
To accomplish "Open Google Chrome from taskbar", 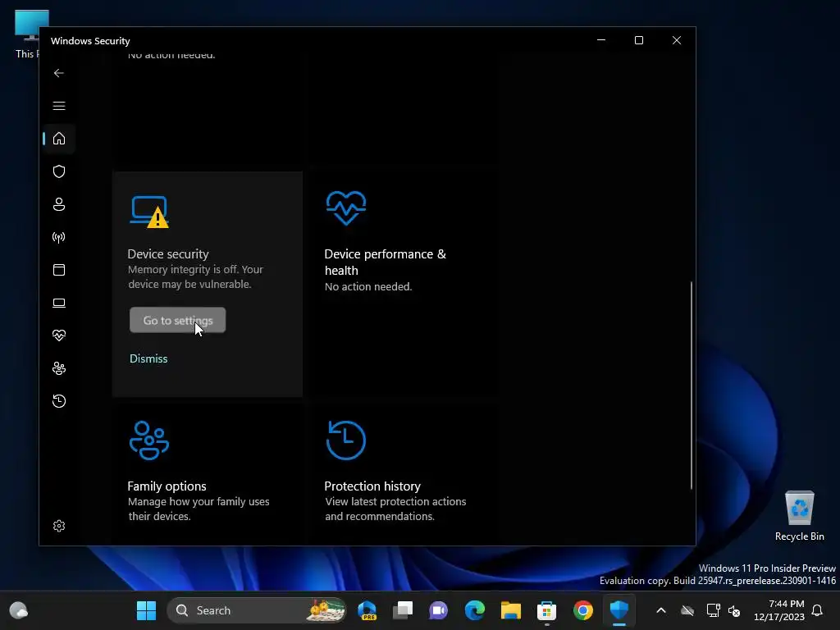I will click(583, 610).
